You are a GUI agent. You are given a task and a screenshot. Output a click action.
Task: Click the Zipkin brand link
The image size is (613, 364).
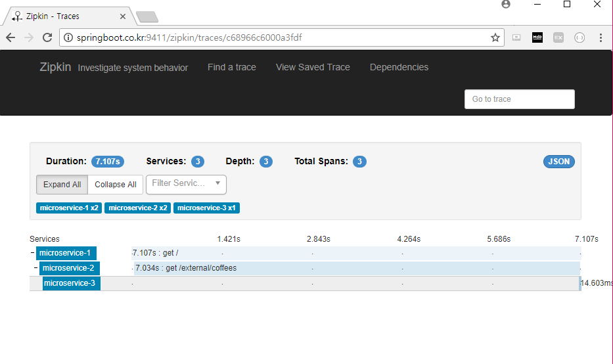(x=55, y=67)
